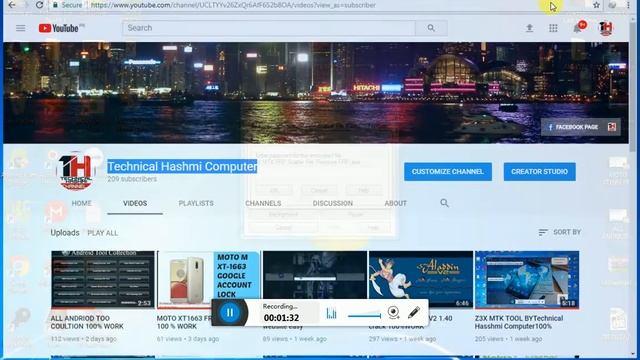Search within channel magnifier icon
The height and width of the screenshot is (360, 640).
click(x=444, y=203)
